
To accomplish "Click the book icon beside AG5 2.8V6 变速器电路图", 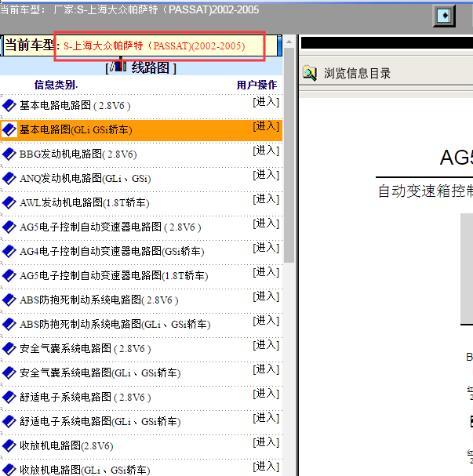I will click(x=9, y=227).
